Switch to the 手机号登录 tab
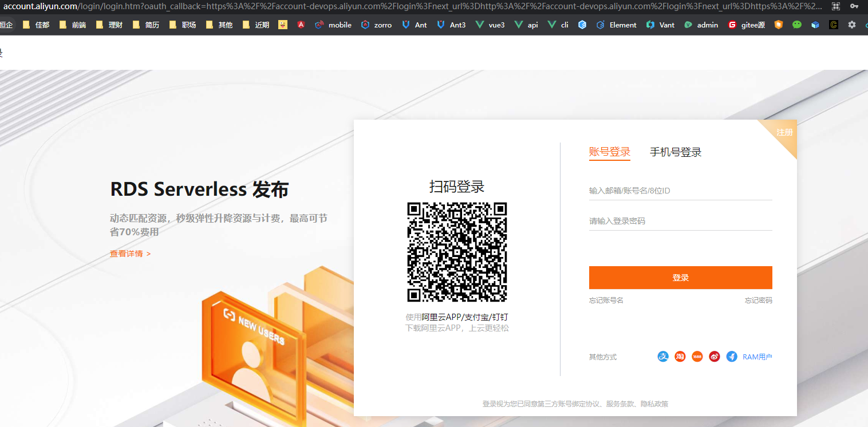 tap(676, 152)
